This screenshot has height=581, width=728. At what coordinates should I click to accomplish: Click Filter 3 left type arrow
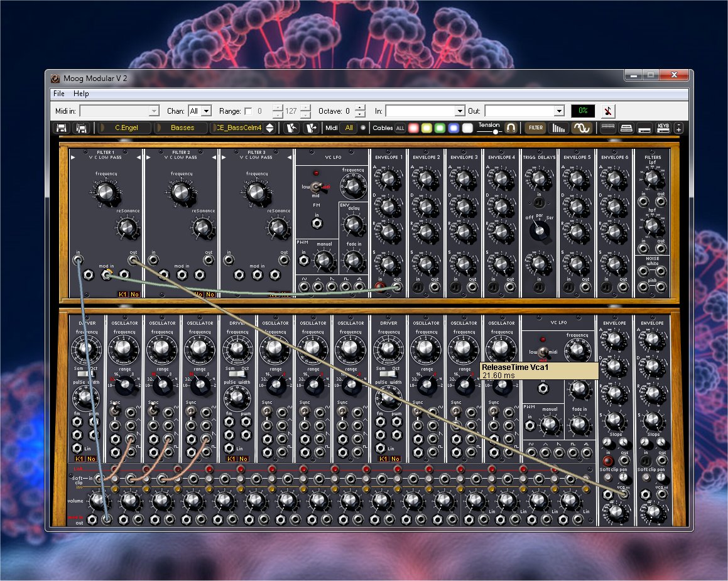coord(224,158)
